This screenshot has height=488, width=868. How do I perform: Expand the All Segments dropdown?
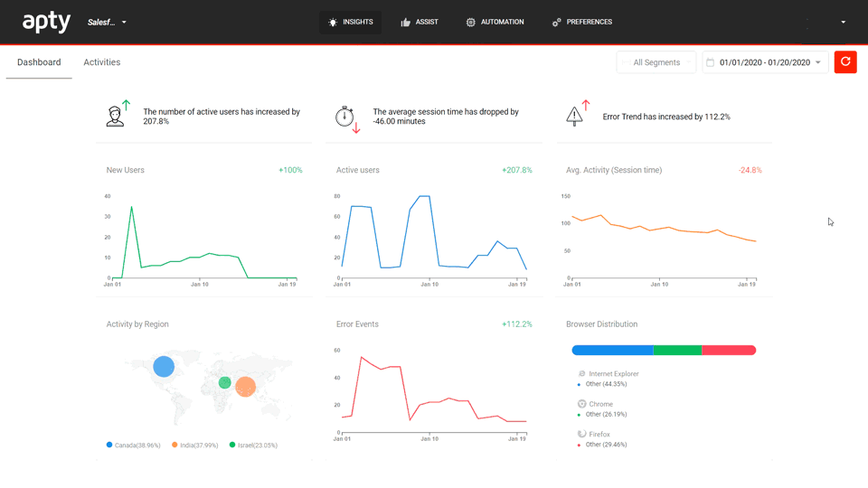pos(656,62)
